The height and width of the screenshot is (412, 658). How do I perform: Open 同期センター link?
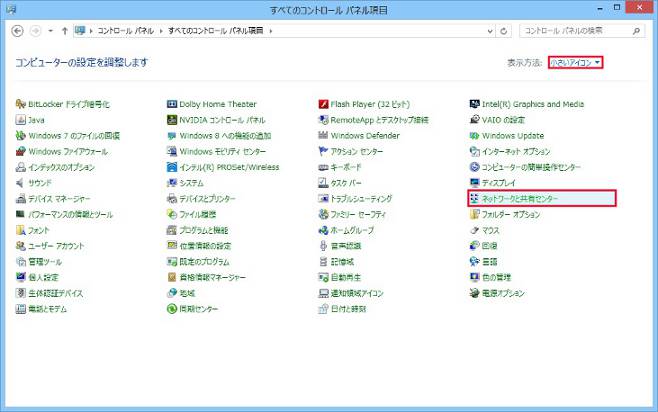point(199,309)
